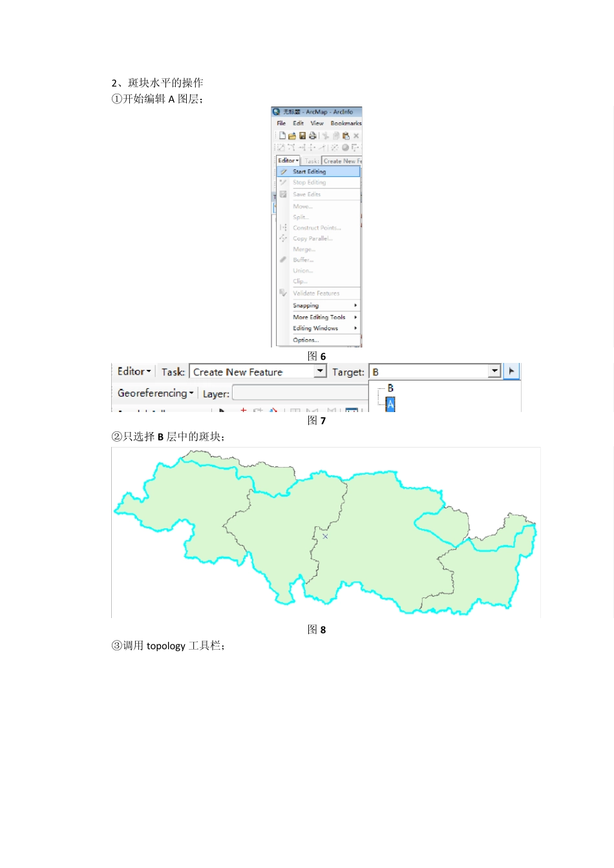Click the icon beside Save Edits

pyautogui.click(x=283, y=194)
